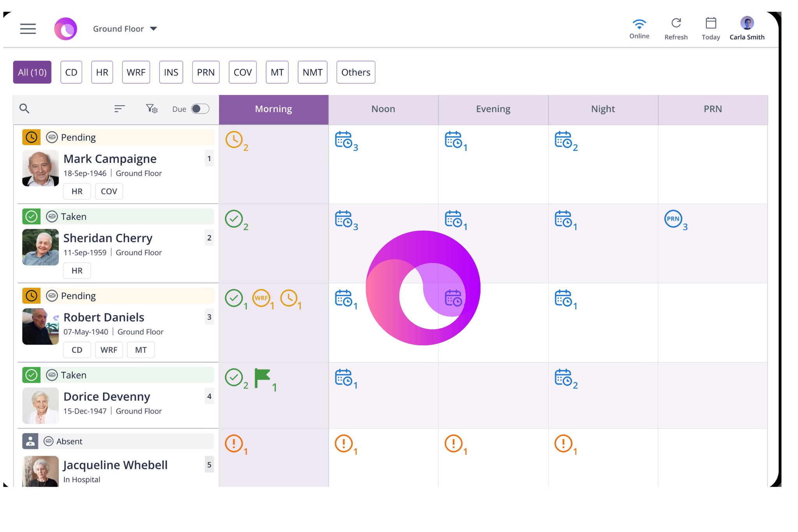Filter by the CD category
The width and height of the screenshot is (798, 532).
click(x=71, y=72)
